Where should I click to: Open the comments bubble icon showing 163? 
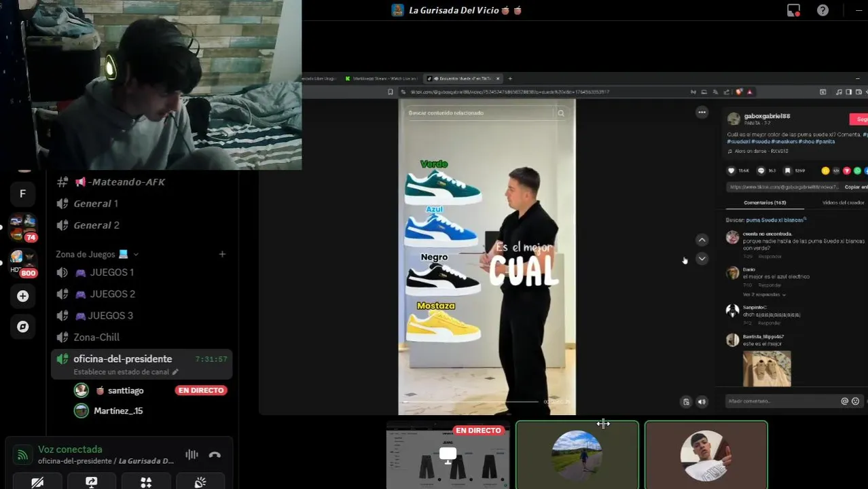[x=761, y=170]
